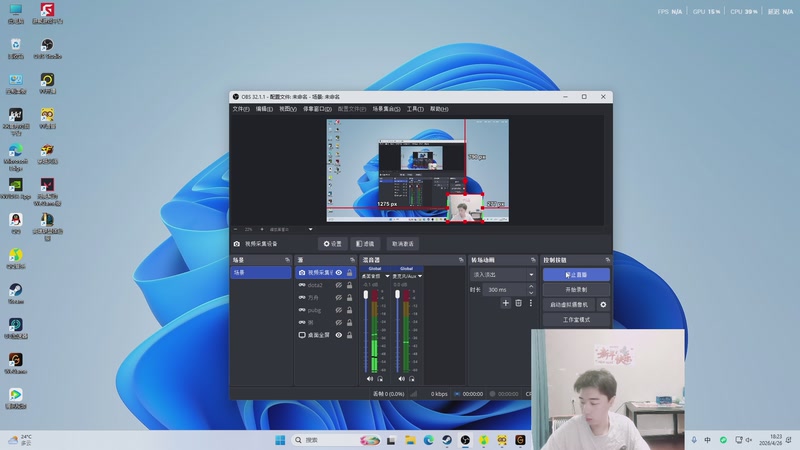800x450 pixels.
Task: Open Steam from the taskbar
Action: click(447, 440)
